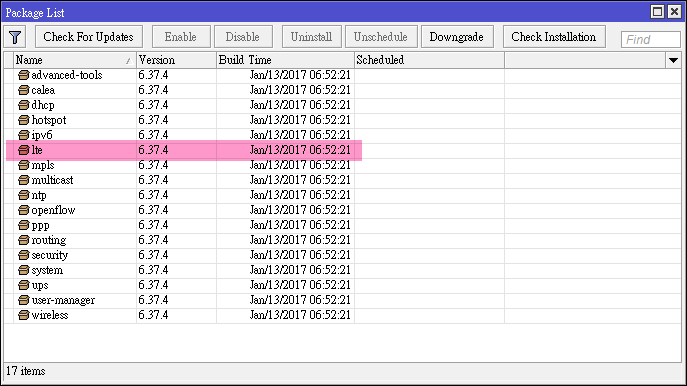Click the openflow package icon
This screenshot has width=687, height=386.
(x=24, y=210)
